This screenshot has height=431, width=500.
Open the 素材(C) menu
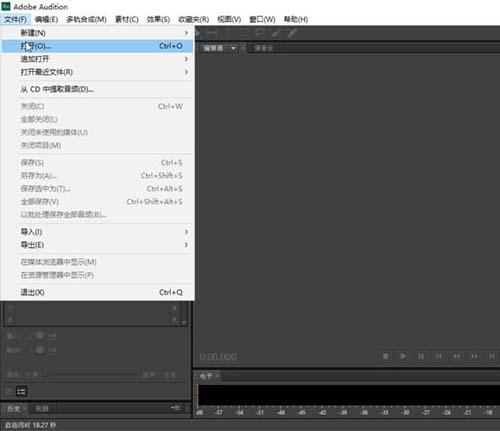(x=127, y=19)
